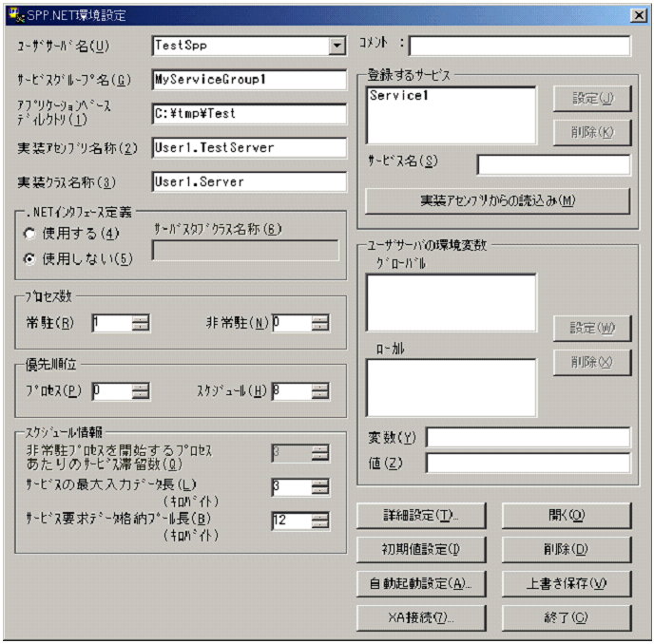654x644 pixels.
Task: Click the 値(Z) input field
Action: click(528, 464)
